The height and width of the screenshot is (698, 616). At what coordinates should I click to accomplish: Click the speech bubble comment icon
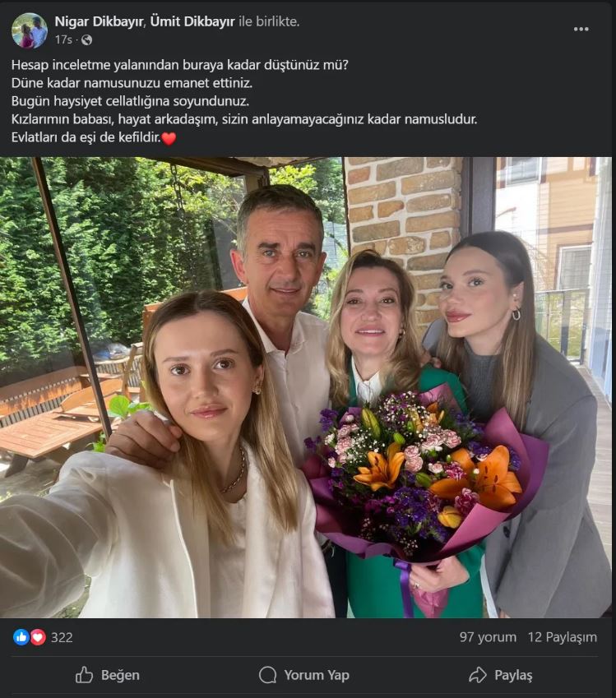coord(267,675)
